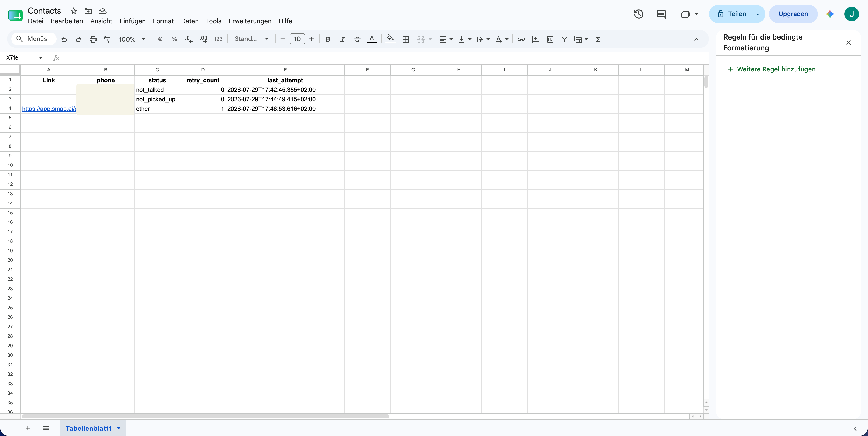Insert comment icon in toolbar

point(535,39)
